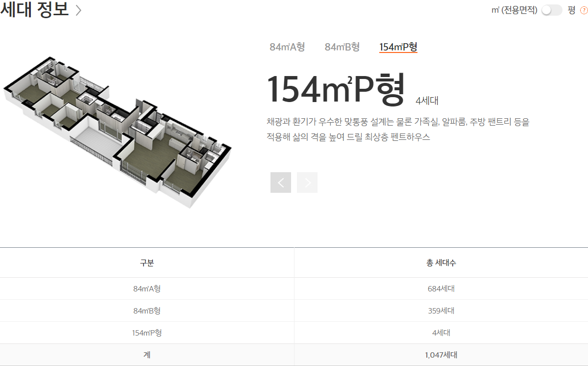
Task: Click the 총 세대수 column header
Action: click(x=441, y=263)
